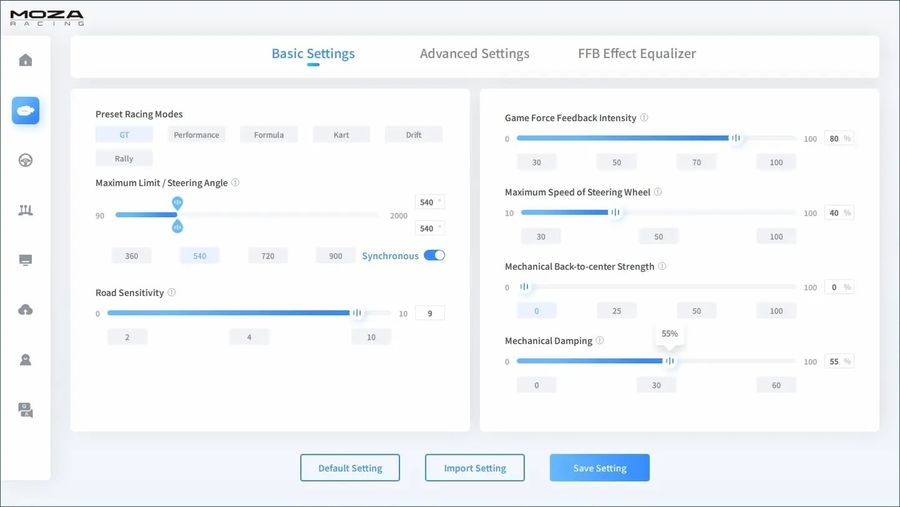Set Back-to-center Strength preset to 25

[x=616, y=311]
